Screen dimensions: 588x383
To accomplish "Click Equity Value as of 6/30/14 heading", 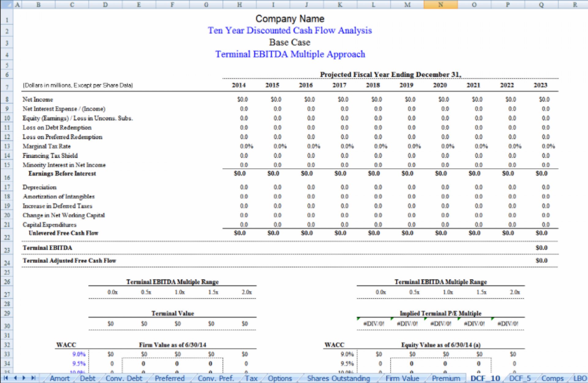I will coord(441,345).
